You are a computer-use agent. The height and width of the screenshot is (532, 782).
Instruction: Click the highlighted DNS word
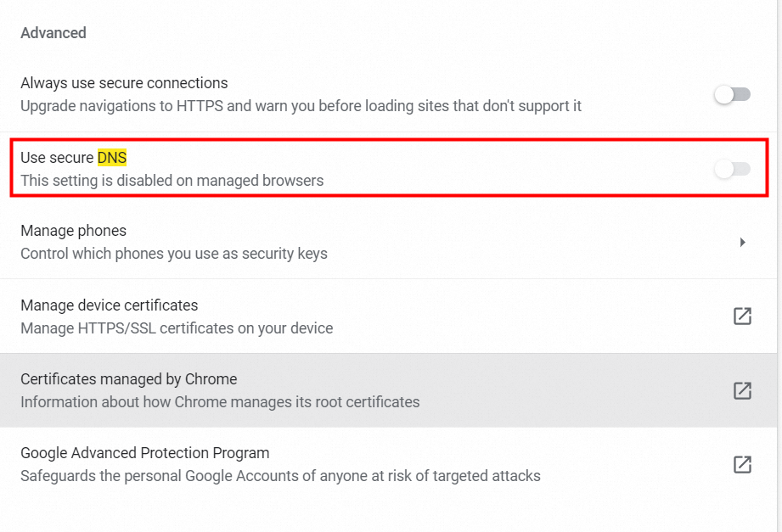(112, 157)
